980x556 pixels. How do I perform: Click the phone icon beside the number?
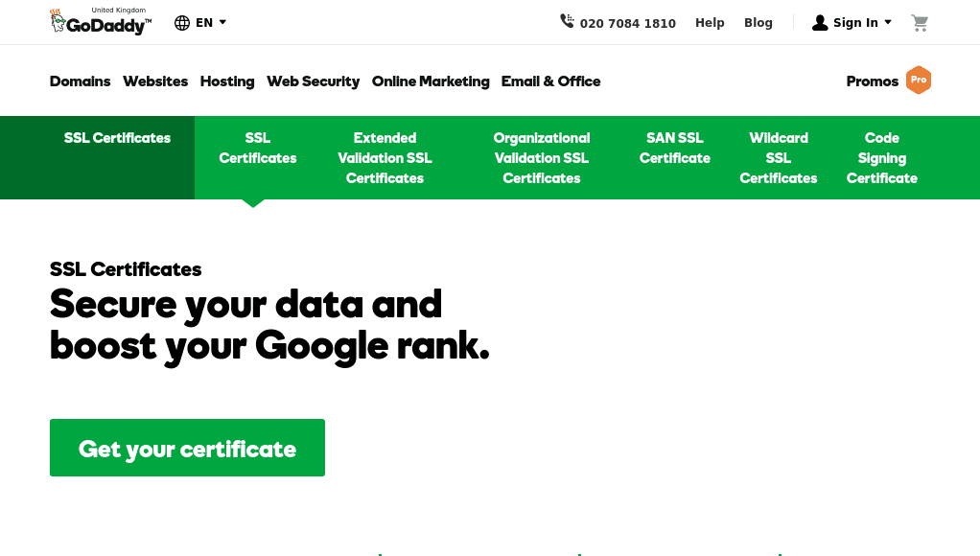[x=567, y=21]
